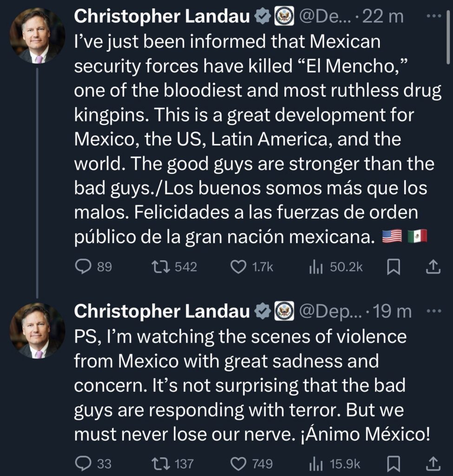This screenshot has height=476, width=453.
Task: Share the second PS tweet
Action: pyautogui.click(x=433, y=463)
